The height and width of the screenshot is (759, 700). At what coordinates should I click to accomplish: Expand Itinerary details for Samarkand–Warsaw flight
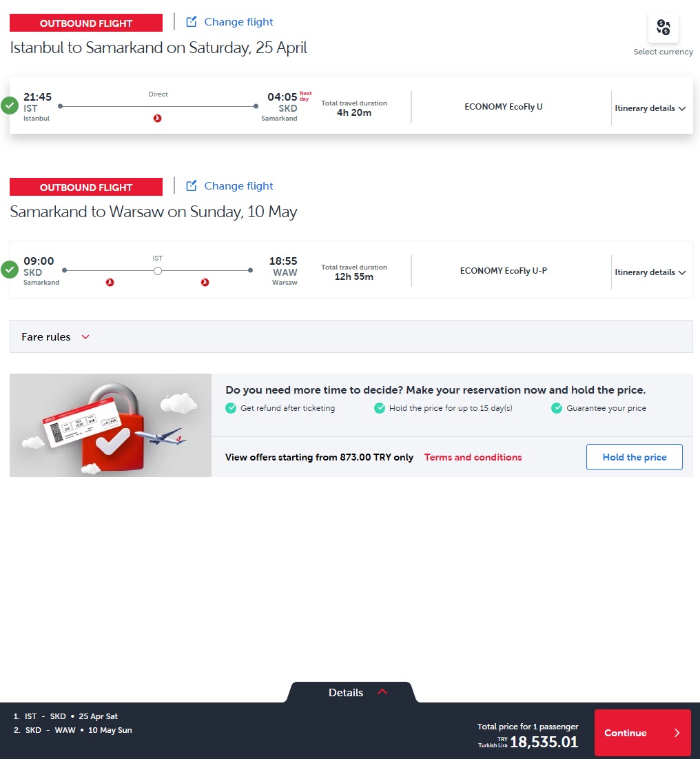tap(650, 272)
